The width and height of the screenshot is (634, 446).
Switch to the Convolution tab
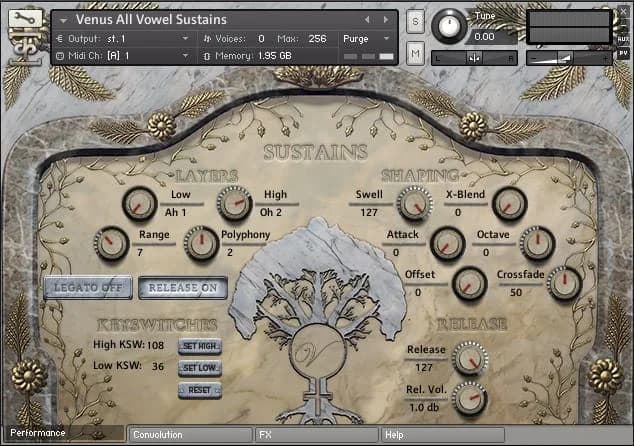(x=189, y=435)
